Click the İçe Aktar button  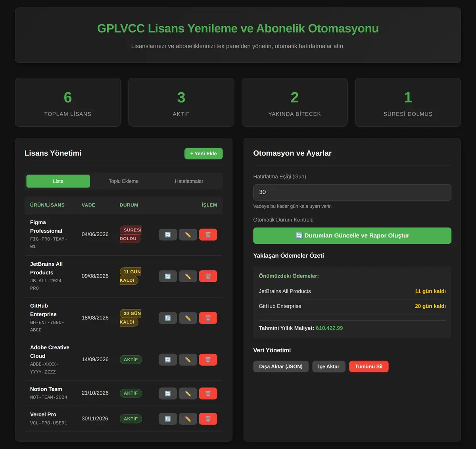pyautogui.click(x=329, y=366)
